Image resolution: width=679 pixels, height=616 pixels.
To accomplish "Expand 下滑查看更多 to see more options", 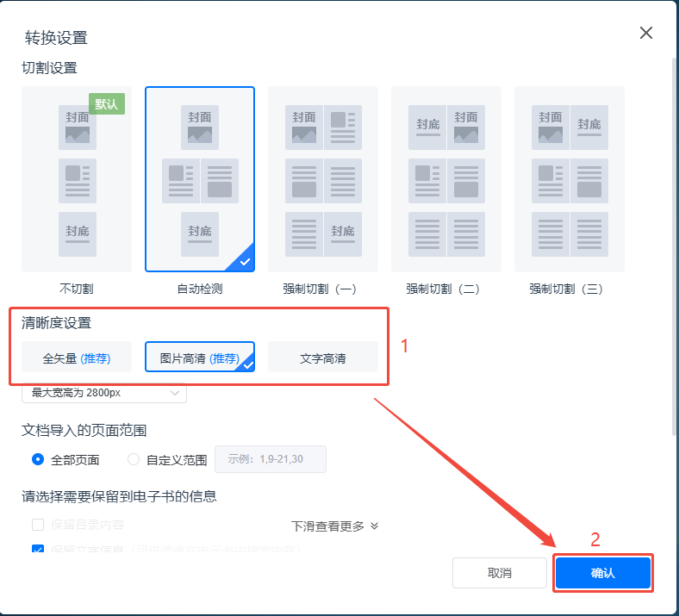I will point(335,526).
